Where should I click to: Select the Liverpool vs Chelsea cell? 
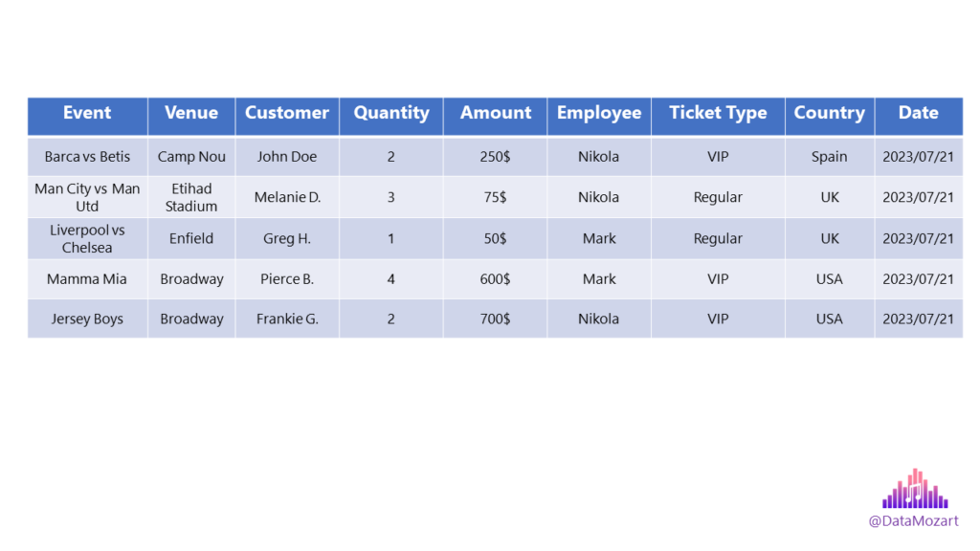tap(87, 238)
